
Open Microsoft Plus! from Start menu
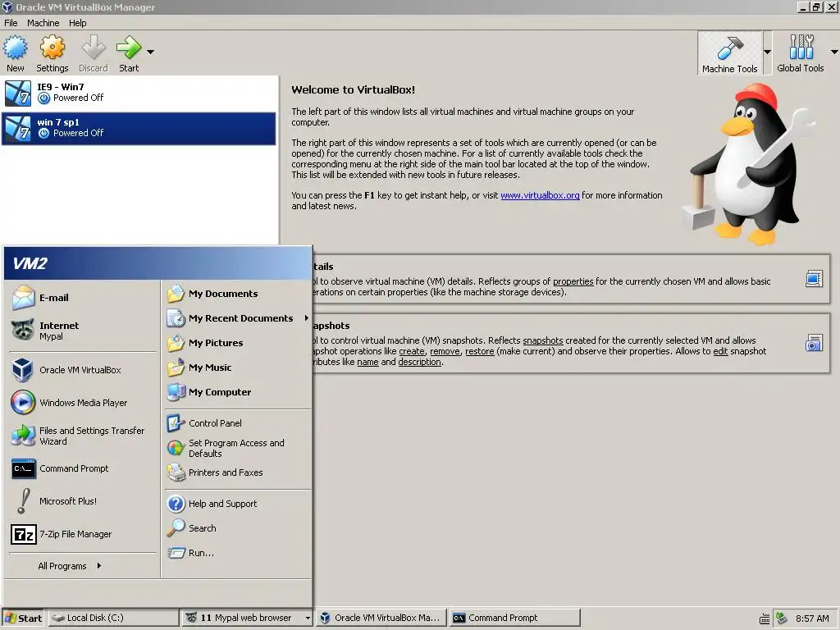pyautogui.click(x=83, y=501)
